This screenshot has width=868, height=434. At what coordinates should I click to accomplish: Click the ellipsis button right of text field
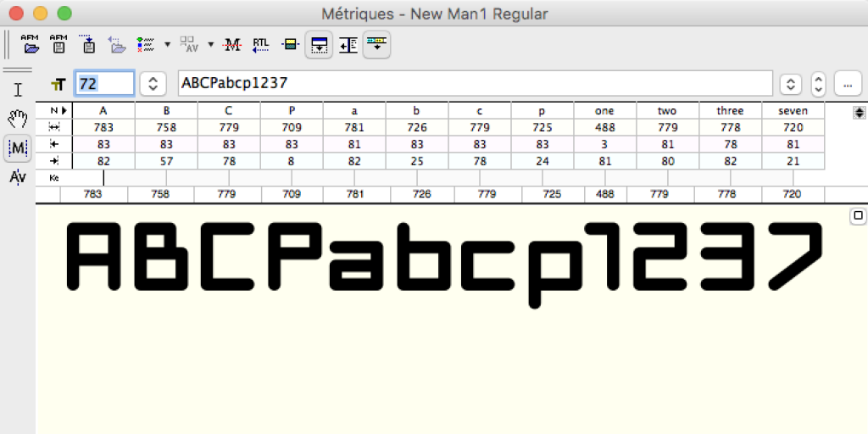point(848,84)
